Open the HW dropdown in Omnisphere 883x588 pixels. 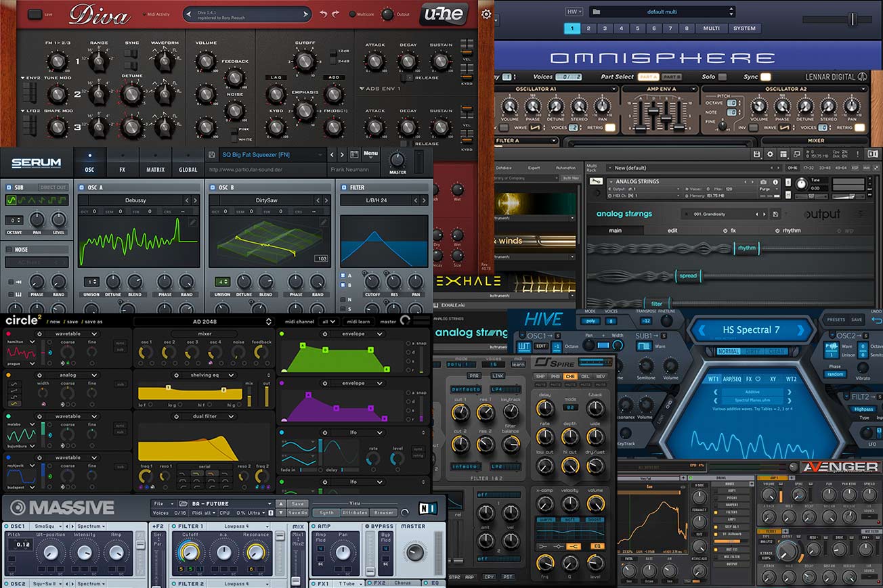(573, 12)
